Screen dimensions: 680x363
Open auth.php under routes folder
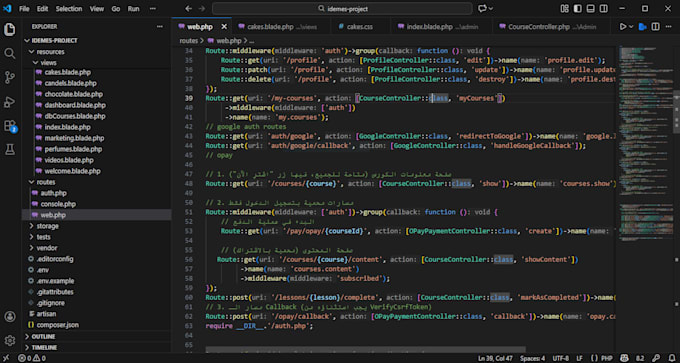click(x=53, y=193)
